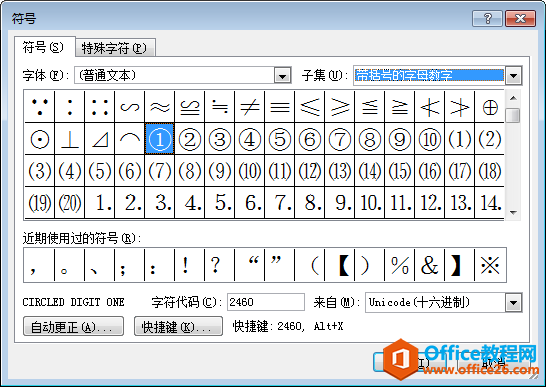Select the circled dot (⊙) symbol

pos(39,139)
